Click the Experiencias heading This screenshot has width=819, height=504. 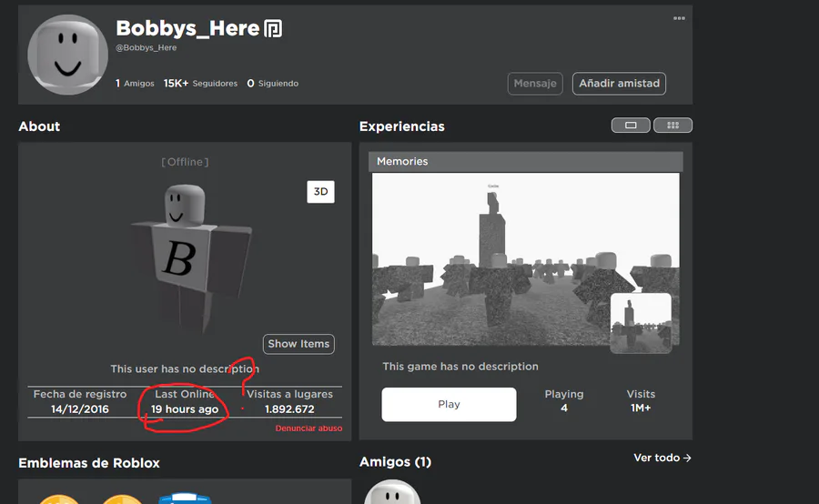(x=401, y=126)
